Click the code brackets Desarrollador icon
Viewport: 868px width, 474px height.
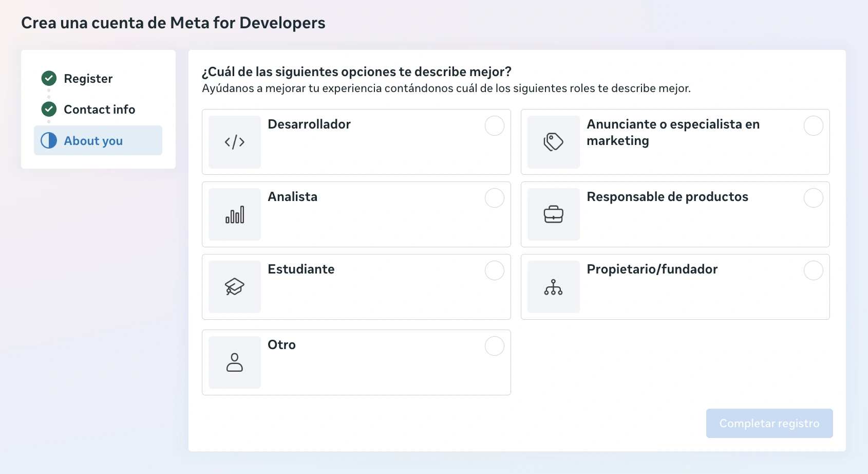[x=235, y=142]
